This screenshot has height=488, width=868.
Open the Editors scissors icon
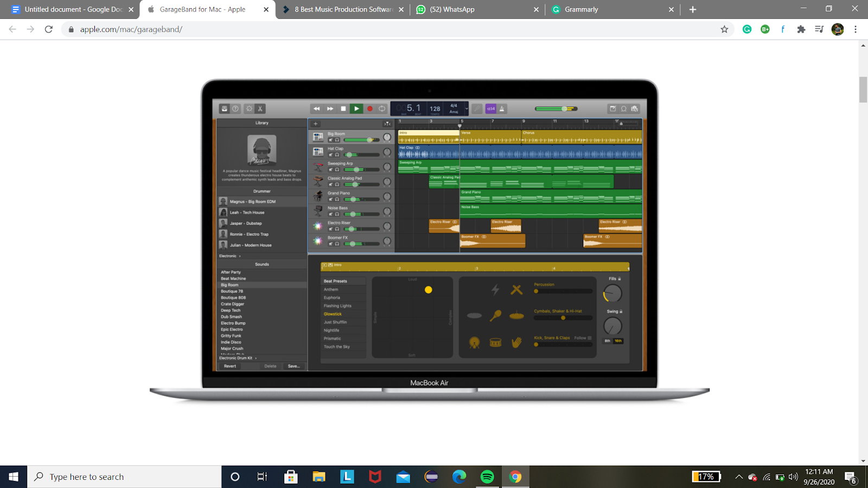click(260, 108)
